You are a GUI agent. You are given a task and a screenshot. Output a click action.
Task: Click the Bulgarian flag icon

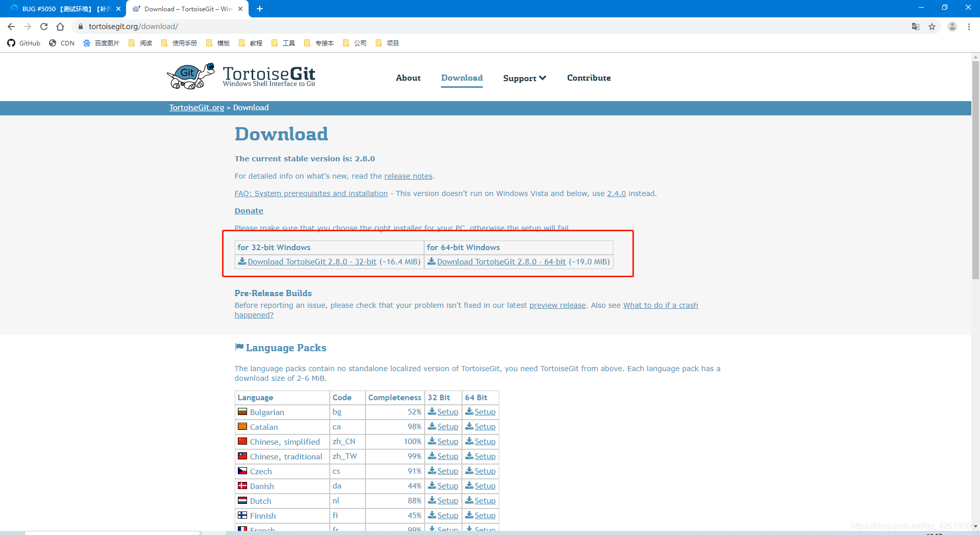[x=242, y=411]
